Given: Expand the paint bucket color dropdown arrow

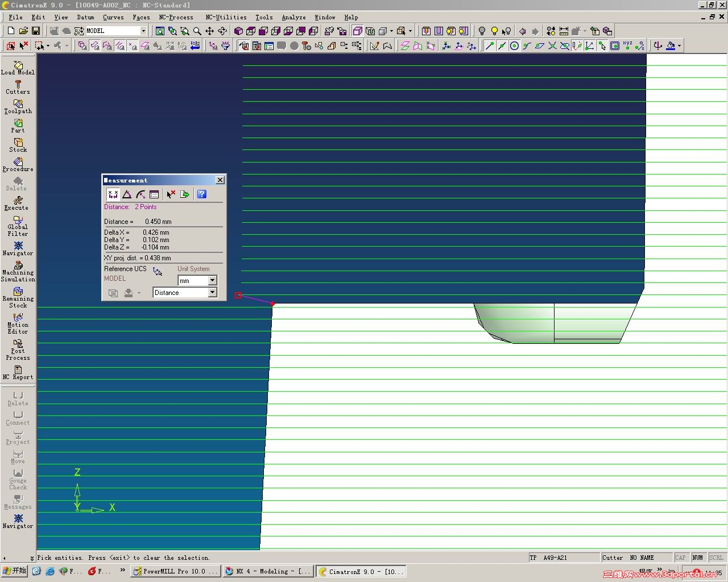Looking at the screenshot, I should tap(679, 45).
